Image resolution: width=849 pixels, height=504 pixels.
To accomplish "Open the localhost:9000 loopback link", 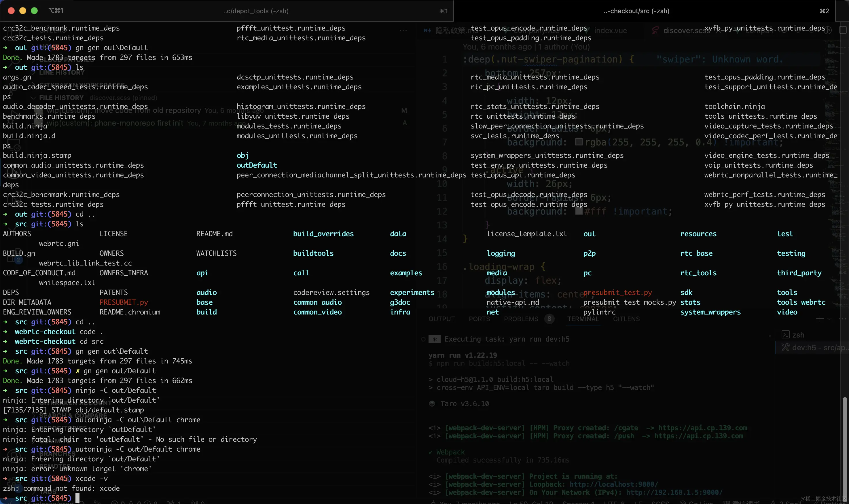I will [x=613, y=484].
